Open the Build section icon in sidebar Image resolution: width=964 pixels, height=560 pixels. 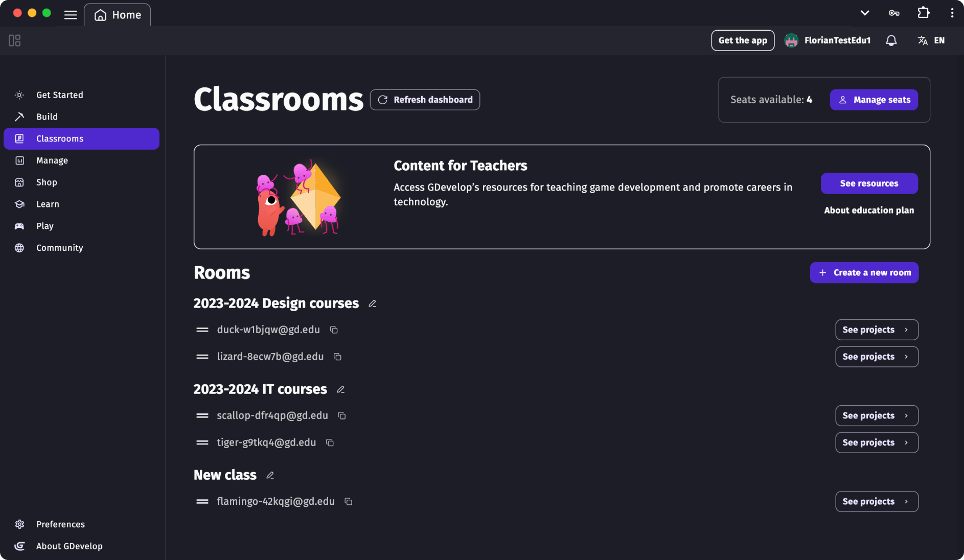tap(19, 116)
